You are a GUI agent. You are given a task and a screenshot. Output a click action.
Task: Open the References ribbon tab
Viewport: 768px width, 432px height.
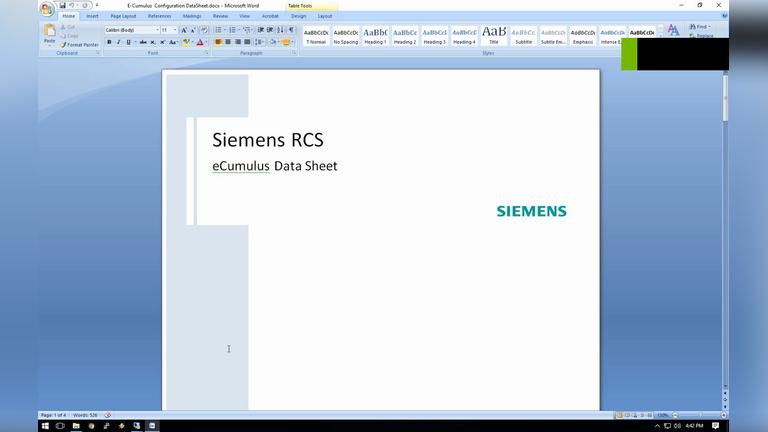click(x=160, y=16)
